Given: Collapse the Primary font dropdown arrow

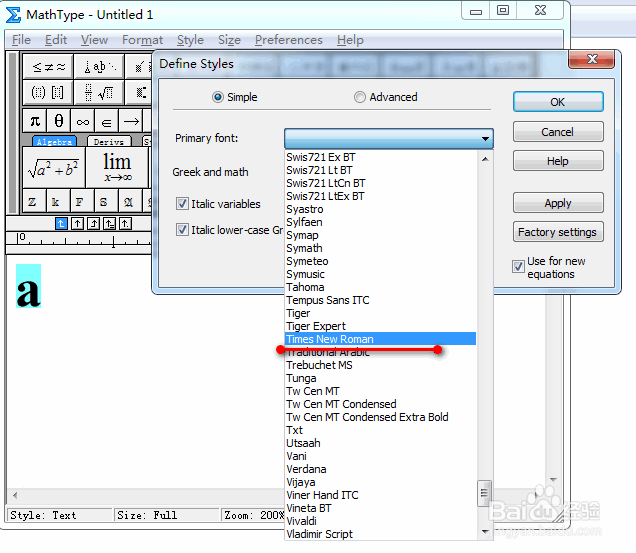Looking at the screenshot, I should [485, 139].
